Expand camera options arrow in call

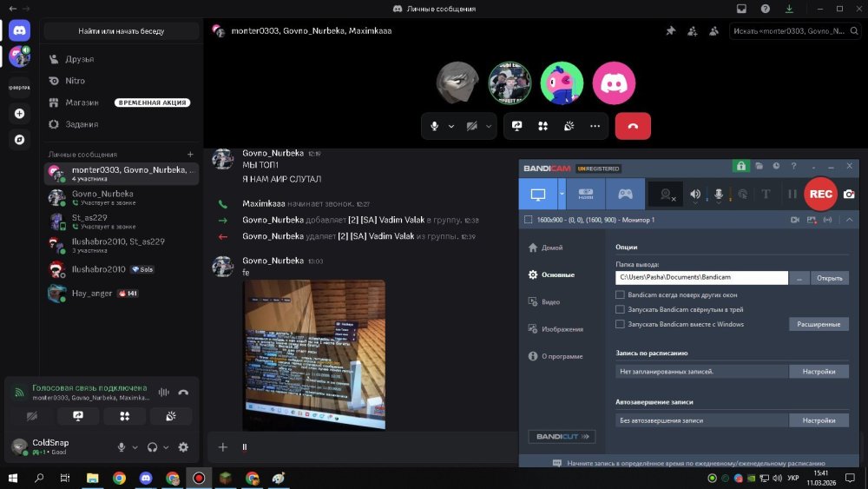pyautogui.click(x=488, y=126)
